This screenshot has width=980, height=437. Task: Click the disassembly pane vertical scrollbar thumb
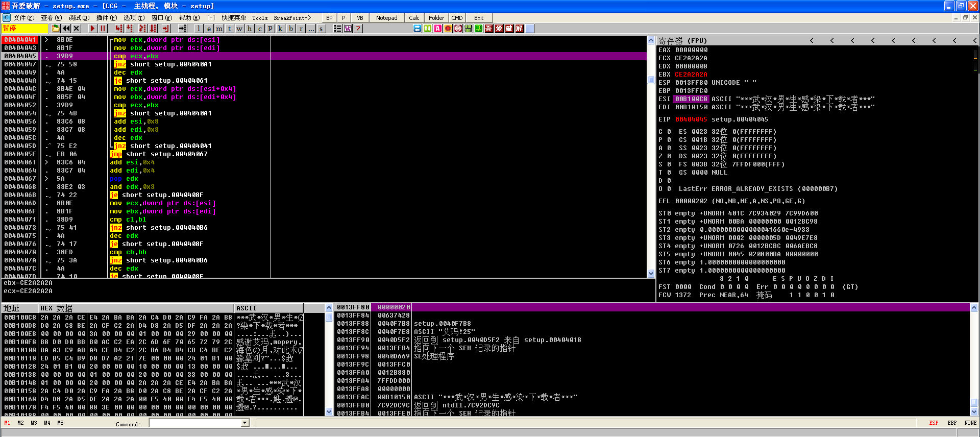click(651, 80)
